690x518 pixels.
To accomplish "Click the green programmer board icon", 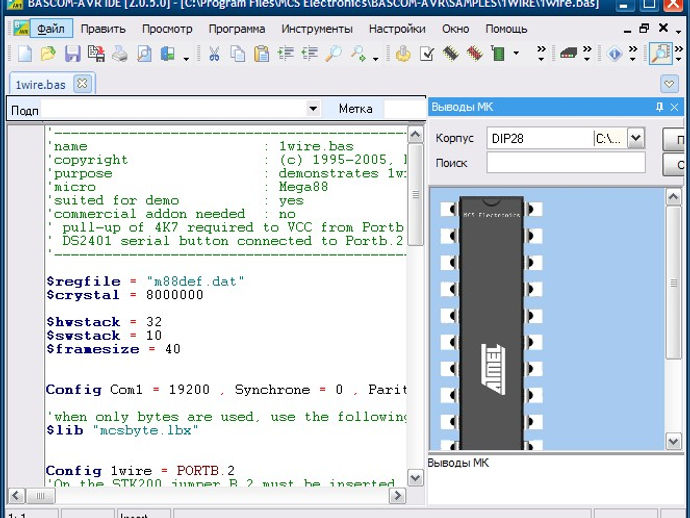I will coord(498,54).
